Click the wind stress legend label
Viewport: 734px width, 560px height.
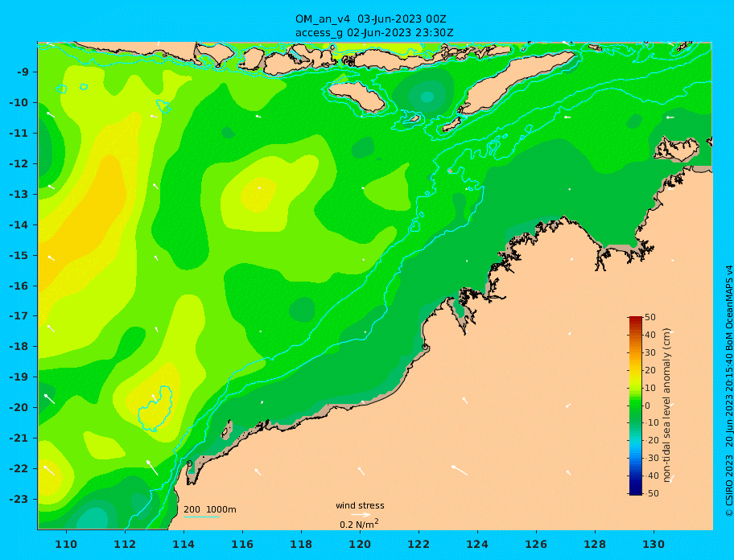360,506
